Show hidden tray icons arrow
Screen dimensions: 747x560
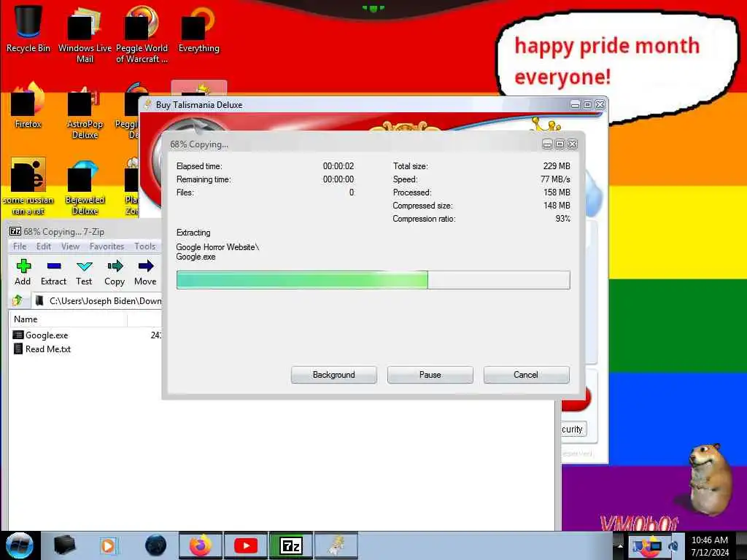[x=620, y=545]
